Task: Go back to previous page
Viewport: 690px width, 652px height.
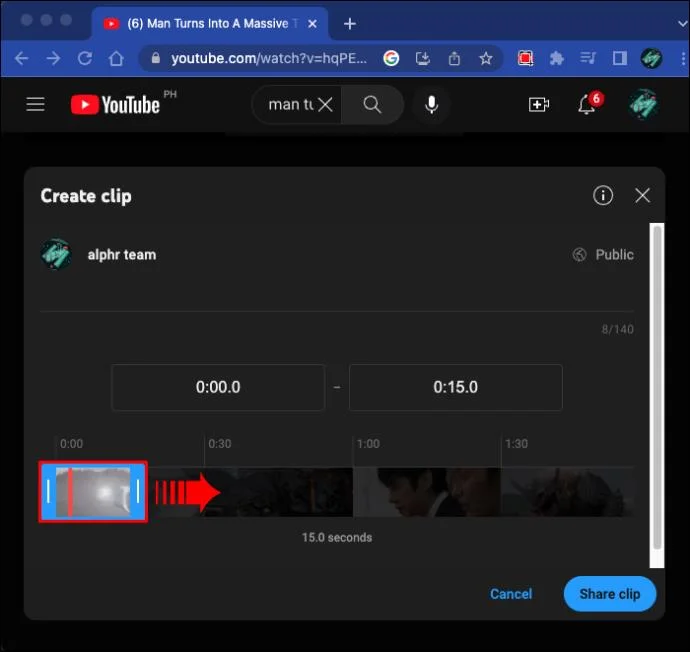Action: tap(21, 58)
